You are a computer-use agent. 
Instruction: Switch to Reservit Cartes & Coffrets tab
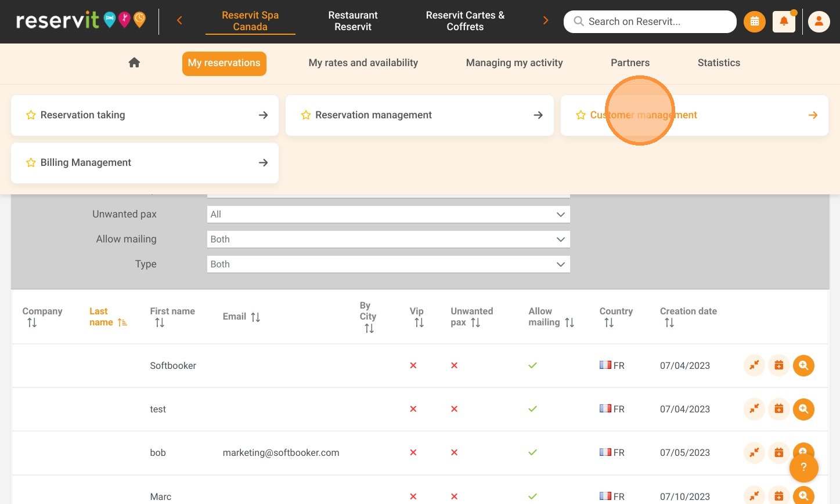click(x=465, y=21)
